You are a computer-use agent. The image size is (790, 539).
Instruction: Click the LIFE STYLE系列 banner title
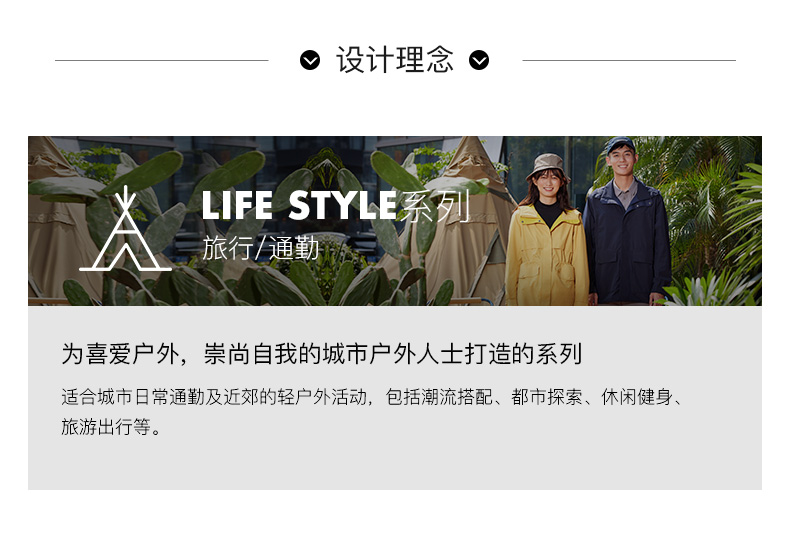click(x=336, y=206)
